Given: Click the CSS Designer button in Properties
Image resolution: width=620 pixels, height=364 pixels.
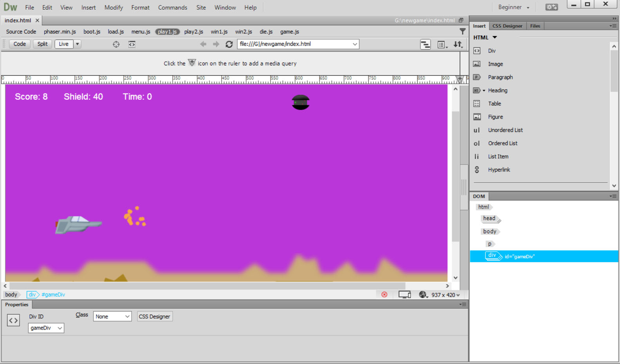Looking at the screenshot, I should pos(155,317).
